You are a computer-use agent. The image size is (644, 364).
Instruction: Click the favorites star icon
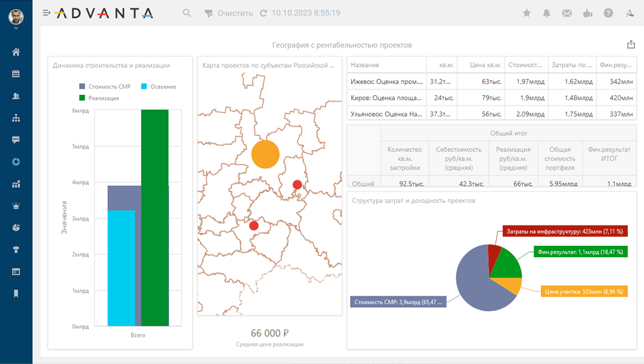(x=527, y=13)
